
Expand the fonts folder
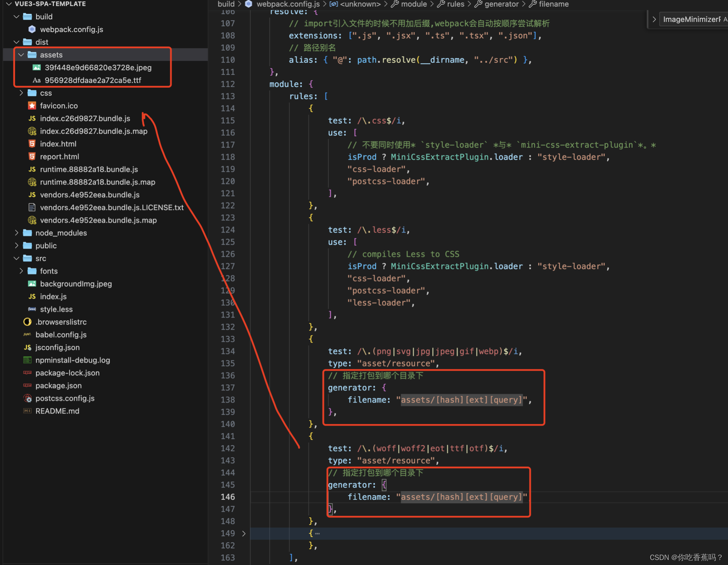(x=21, y=271)
